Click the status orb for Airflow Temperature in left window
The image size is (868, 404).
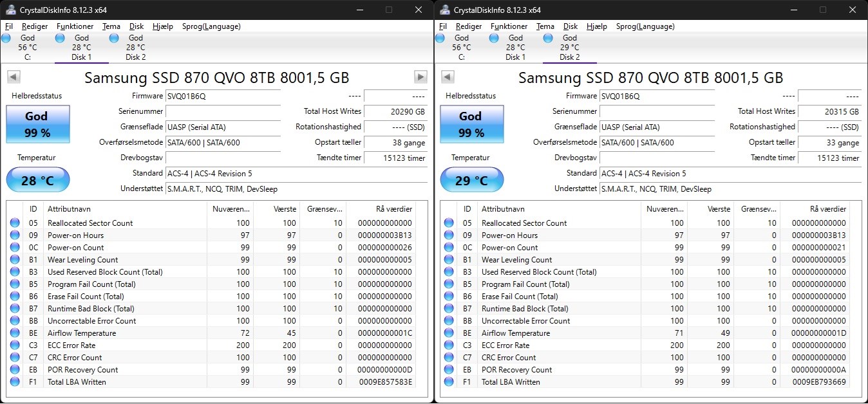[15, 333]
